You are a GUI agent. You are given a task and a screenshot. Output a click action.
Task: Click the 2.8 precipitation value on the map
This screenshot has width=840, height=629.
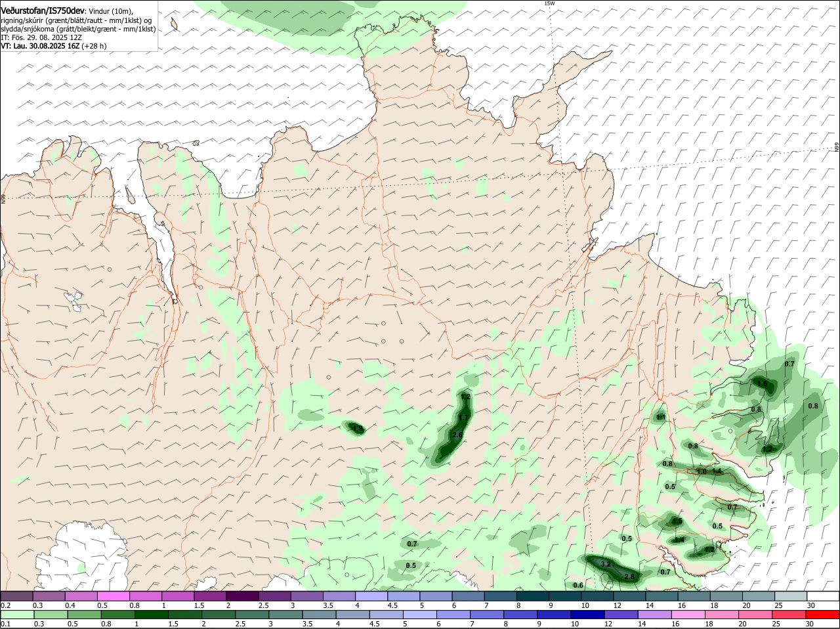[x=629, y=576]
